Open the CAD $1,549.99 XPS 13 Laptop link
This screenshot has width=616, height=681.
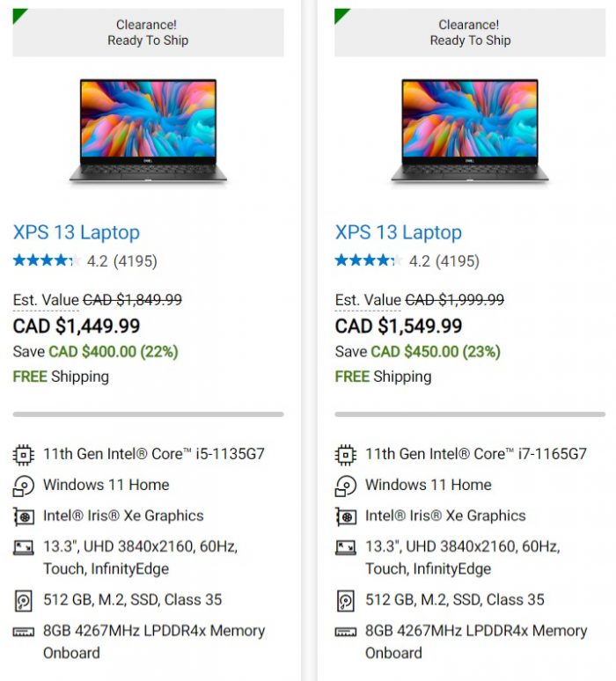coord(399,232)
